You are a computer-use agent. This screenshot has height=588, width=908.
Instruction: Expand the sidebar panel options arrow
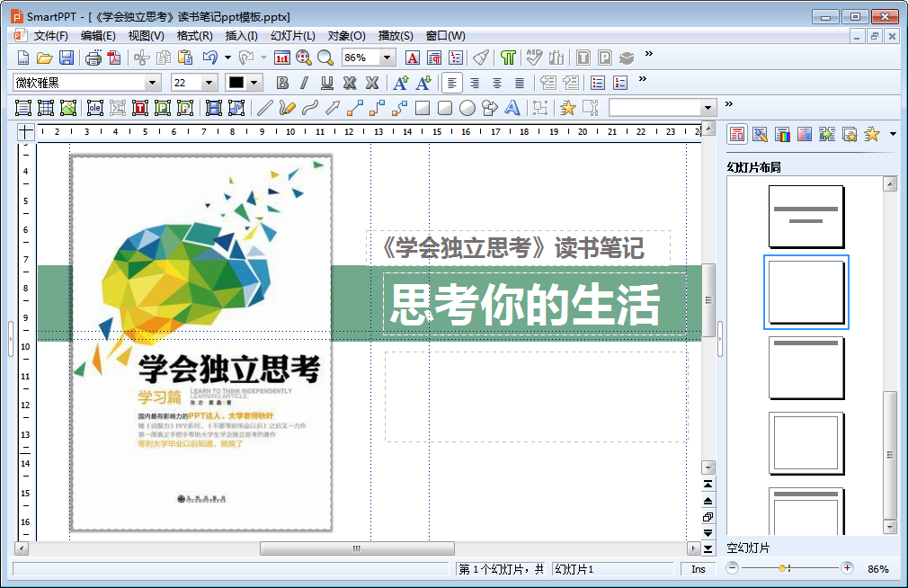(x=893, y=134)
